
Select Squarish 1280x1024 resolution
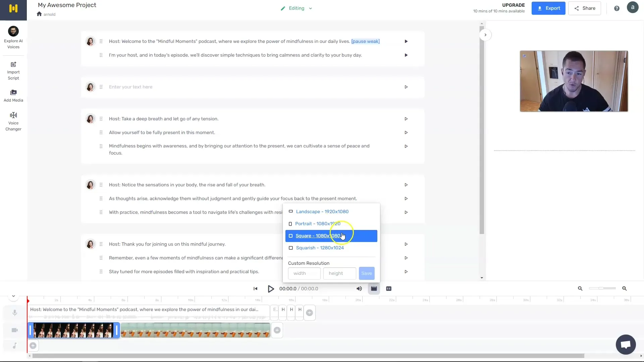click(331, 248)
